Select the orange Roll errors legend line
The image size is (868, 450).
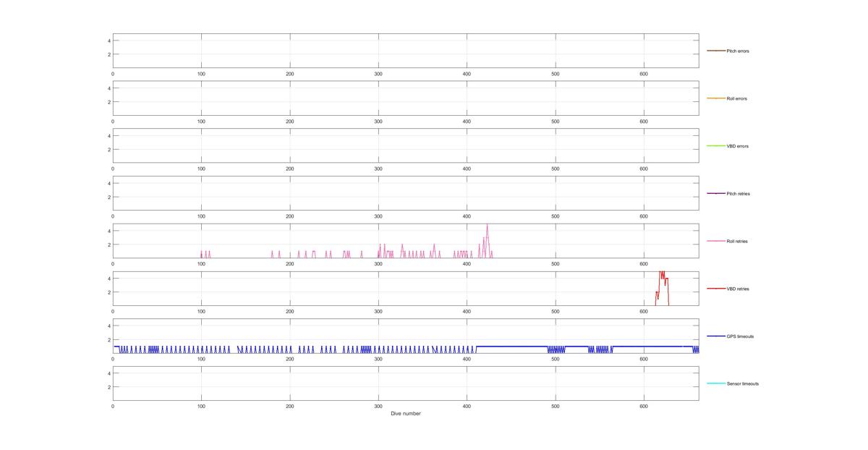coord(716,98)
